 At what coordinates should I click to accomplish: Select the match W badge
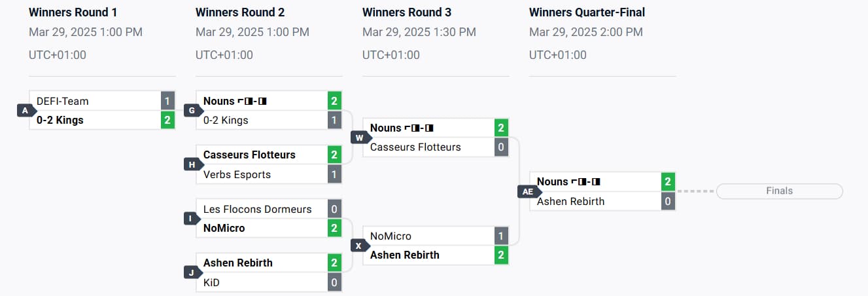[360, 138]
